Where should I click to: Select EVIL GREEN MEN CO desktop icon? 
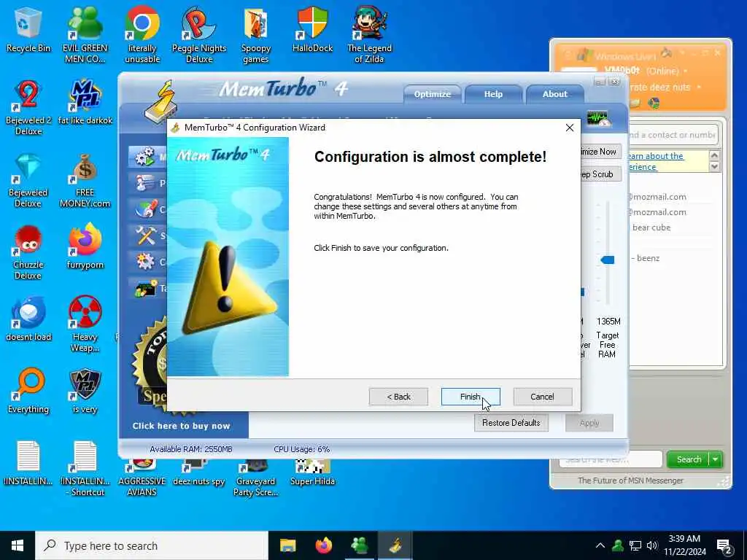(x=85, y=34)
